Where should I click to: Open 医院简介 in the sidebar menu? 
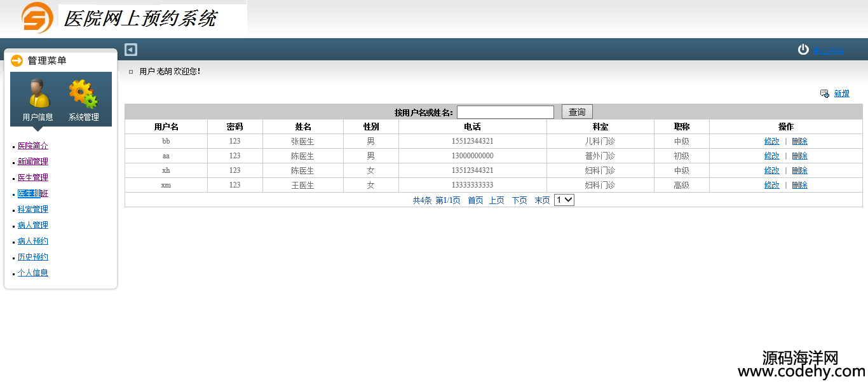[x=33, y=146]
